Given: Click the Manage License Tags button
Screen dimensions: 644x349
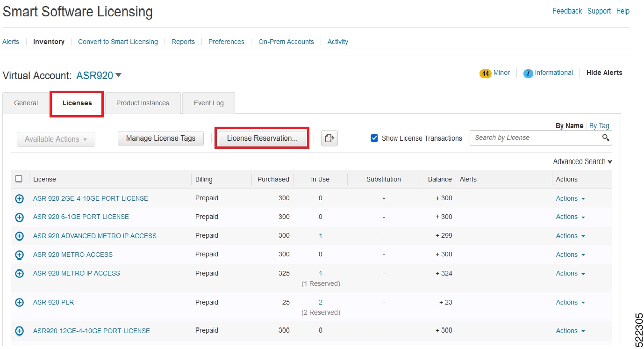Looking at the screenshot, I should coord(161,138).
